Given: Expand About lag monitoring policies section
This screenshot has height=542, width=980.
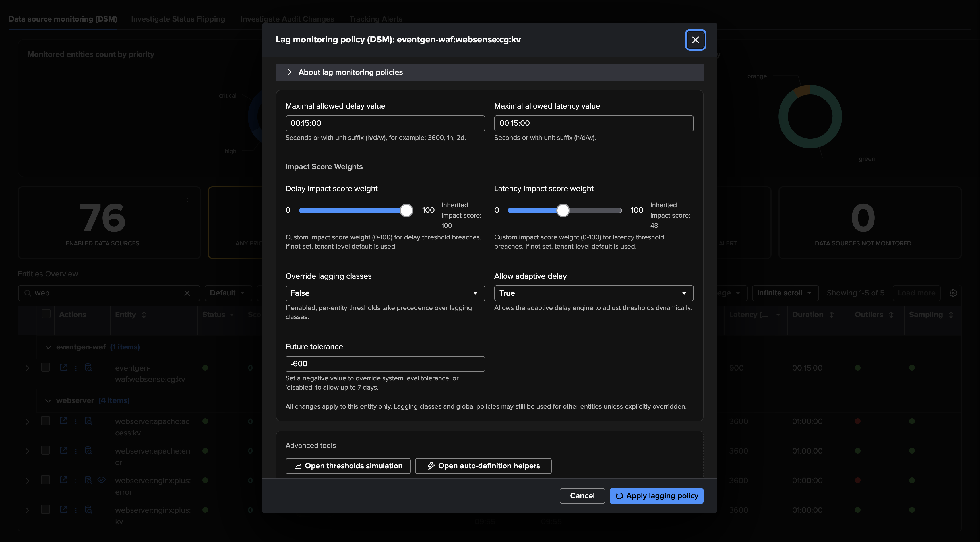Looking at the screenshot, I should 350,72.
